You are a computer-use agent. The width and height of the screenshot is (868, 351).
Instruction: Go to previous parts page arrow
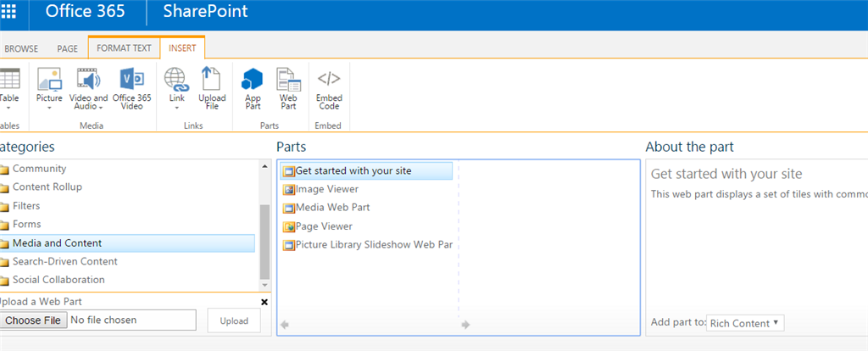(x=285, y=325)
